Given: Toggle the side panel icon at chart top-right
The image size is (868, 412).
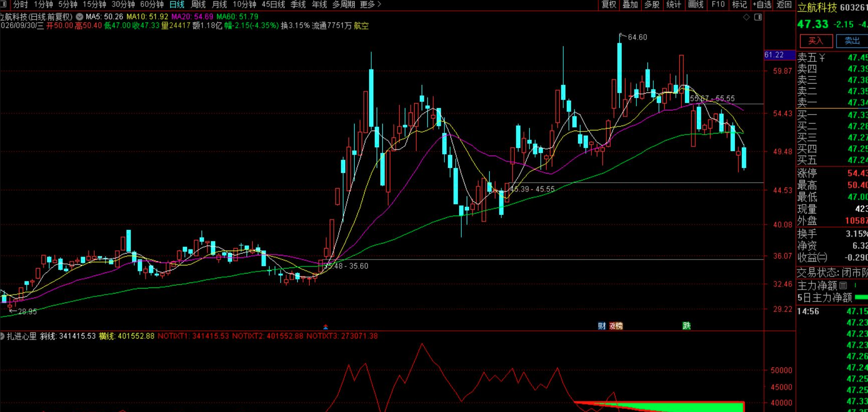Looking at the screenshot, I should [758, 17].
